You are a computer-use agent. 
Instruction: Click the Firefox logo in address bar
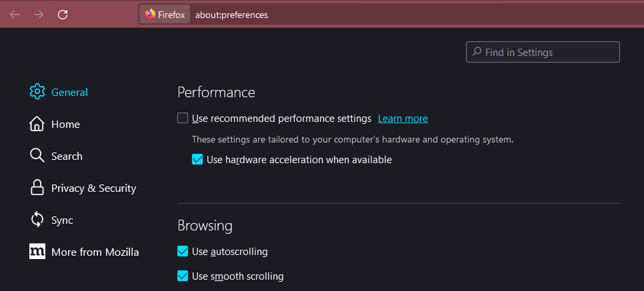click(x=150, y=14)
